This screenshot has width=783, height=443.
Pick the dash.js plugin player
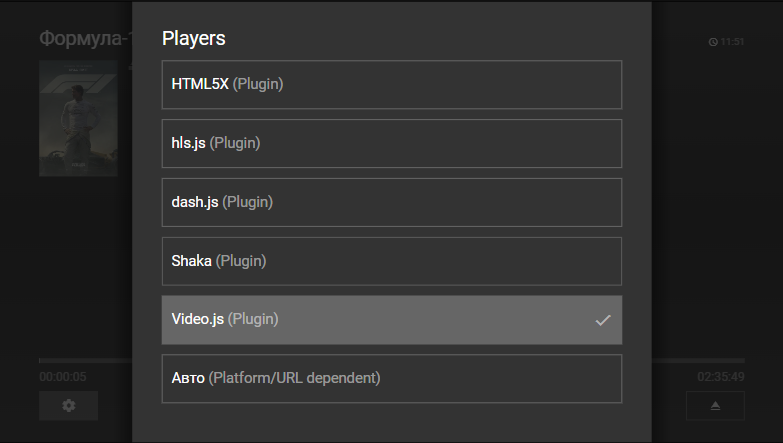coord(391,202)
